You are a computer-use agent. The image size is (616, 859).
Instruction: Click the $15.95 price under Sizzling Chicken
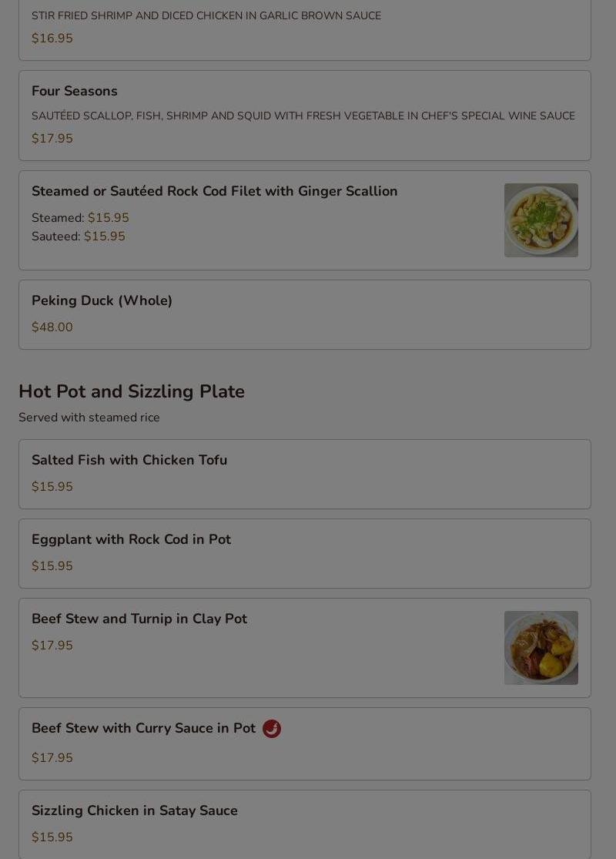tap(52, 837)
